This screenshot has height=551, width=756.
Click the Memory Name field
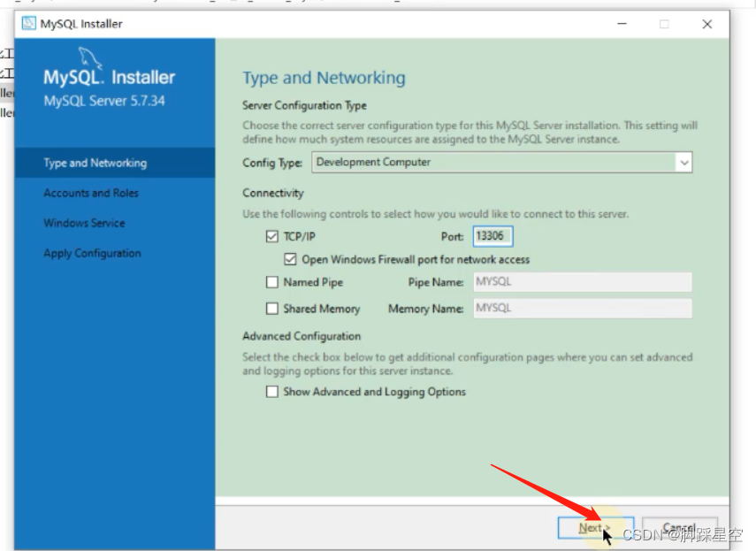[x=583, y=309]
